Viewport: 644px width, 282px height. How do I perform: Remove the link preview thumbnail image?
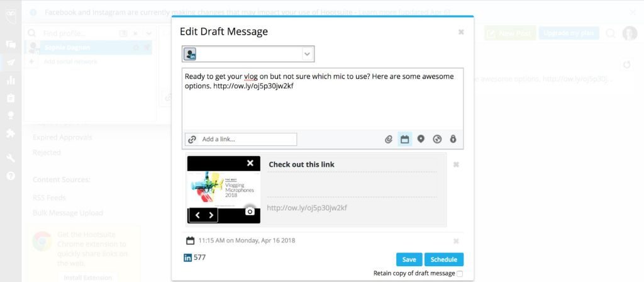point(250,164)
